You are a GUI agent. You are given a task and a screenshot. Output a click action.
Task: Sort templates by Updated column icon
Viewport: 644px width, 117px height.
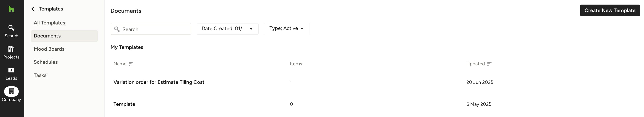(x=489, y=64)
